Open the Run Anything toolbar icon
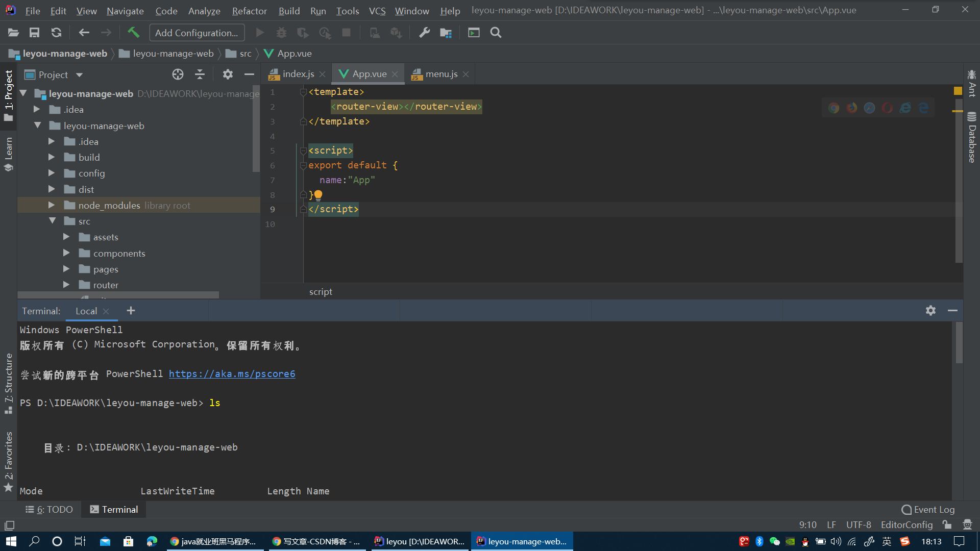 point(474,33)
